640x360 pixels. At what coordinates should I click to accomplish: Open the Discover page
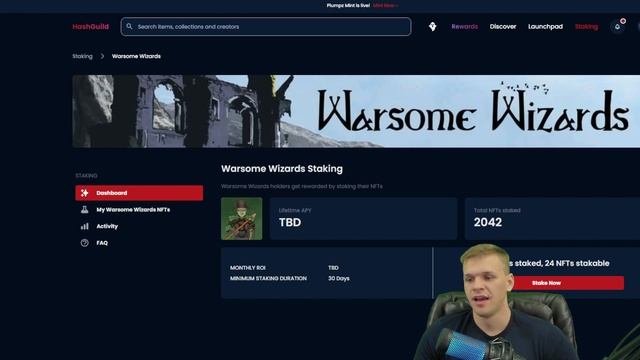click(503, 27)
